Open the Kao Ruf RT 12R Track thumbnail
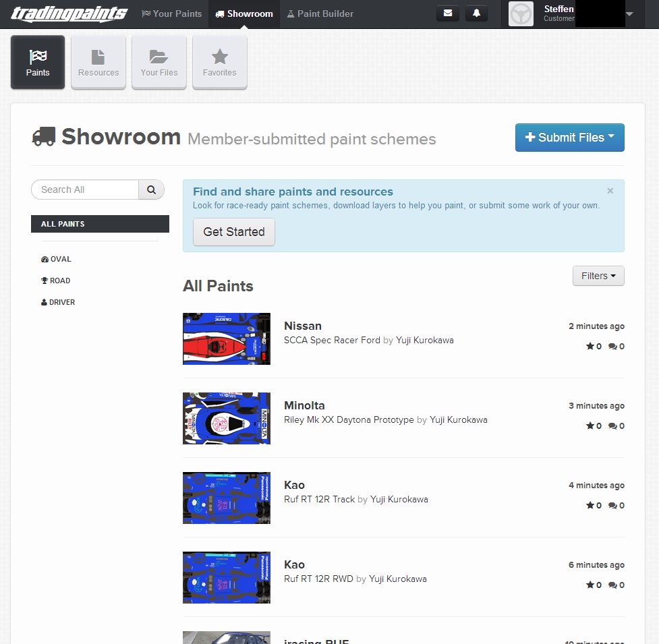This screenshot has width=659, height=644. [227, 498]
